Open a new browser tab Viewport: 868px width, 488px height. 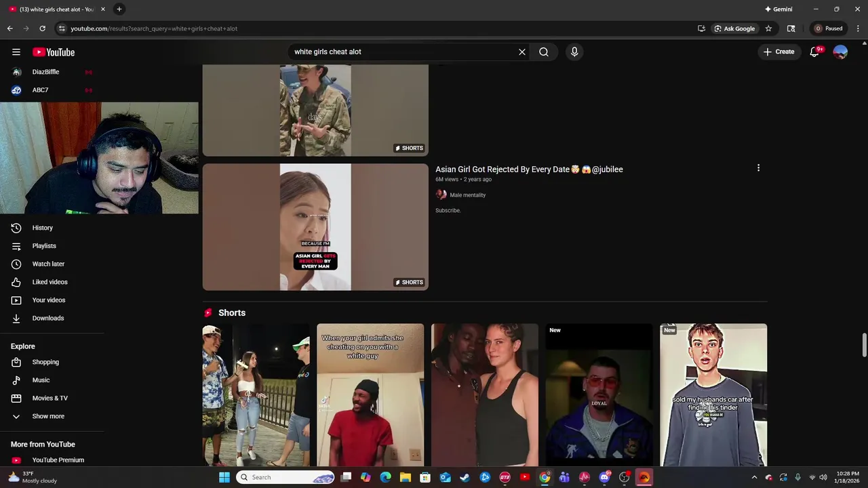click(x=119, y=9)
